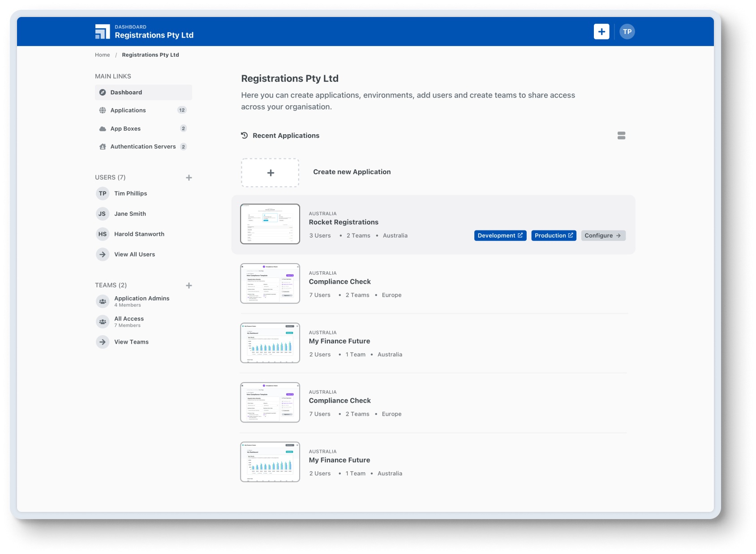
Task: Click the Configure button
Action: tap(603, 235)
